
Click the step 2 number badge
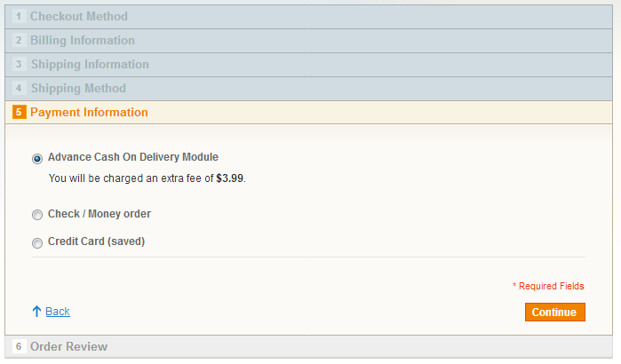click(x=19, y=41)
